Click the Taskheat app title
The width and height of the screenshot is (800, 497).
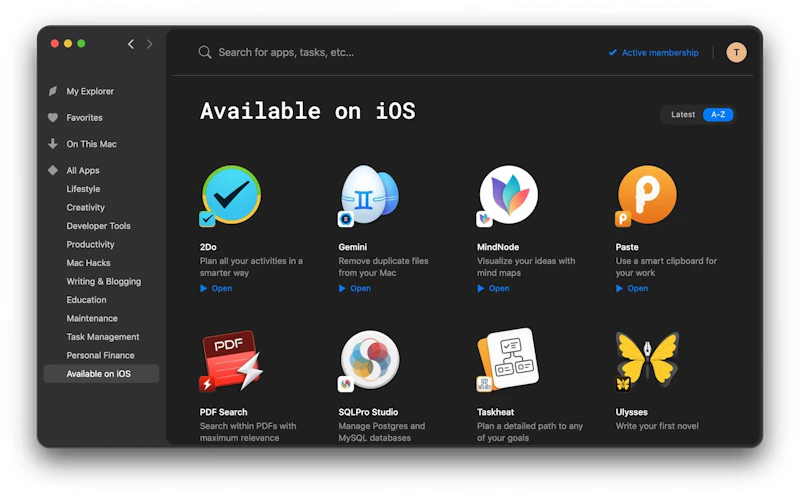pos(495,412)
